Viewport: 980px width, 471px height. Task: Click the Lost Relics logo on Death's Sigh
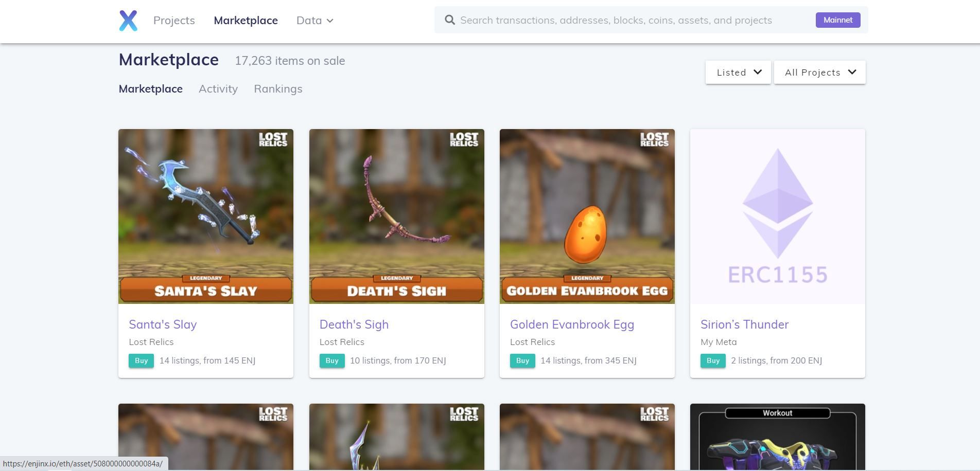pyautogui.click(x=464, y=140)
